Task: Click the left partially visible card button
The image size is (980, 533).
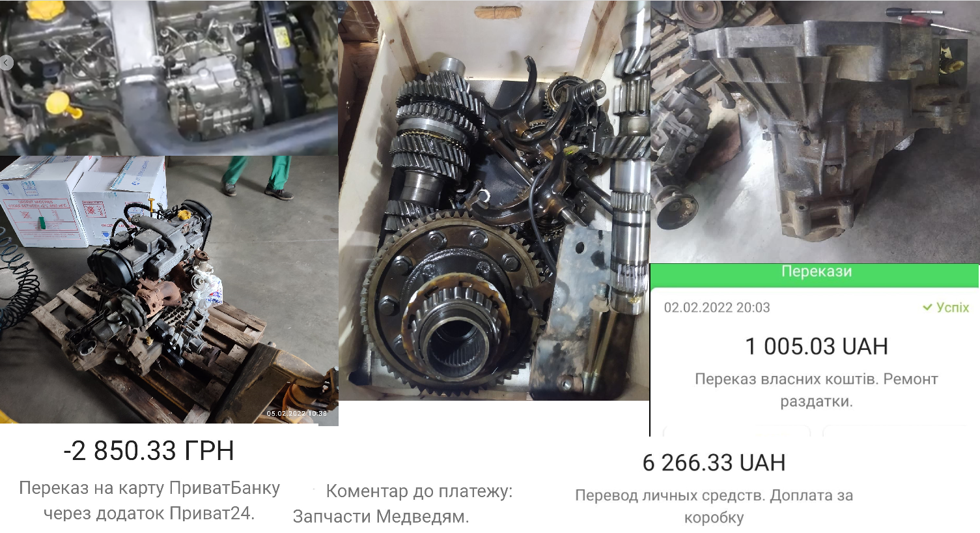Action: [736, 431]
